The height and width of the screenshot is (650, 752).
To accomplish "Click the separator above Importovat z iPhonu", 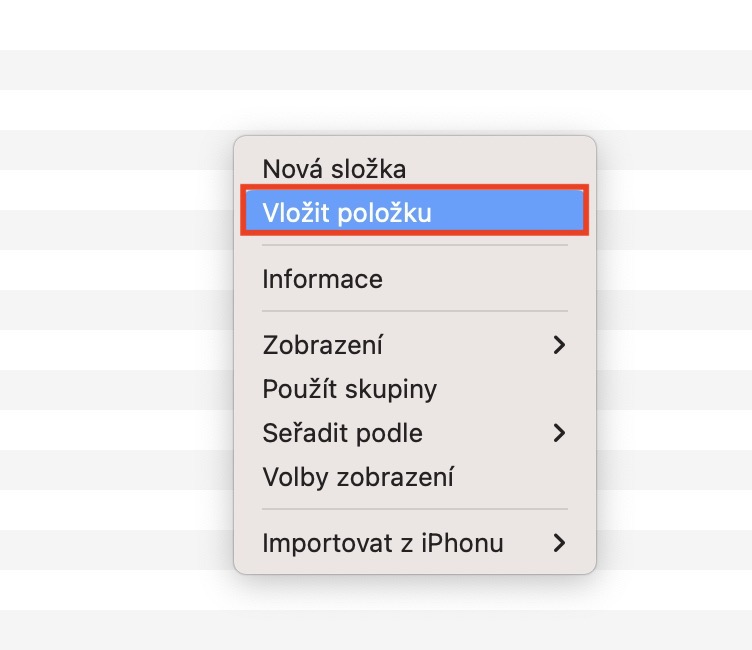I will tap(414, 509).
